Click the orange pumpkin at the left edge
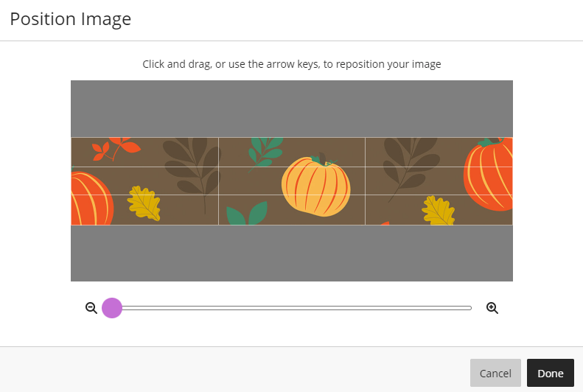The image size is (583, 392). coord(90,199)
